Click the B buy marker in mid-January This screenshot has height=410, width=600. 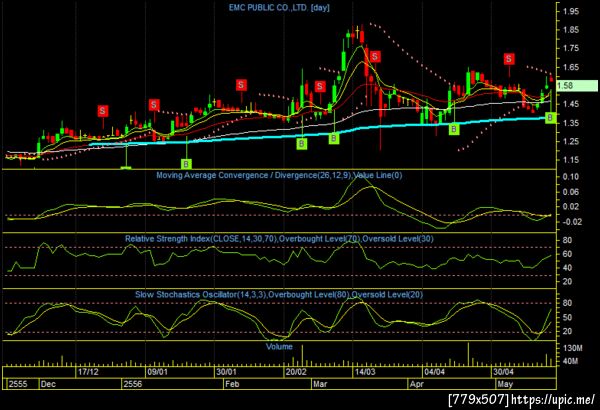(186, 164)
